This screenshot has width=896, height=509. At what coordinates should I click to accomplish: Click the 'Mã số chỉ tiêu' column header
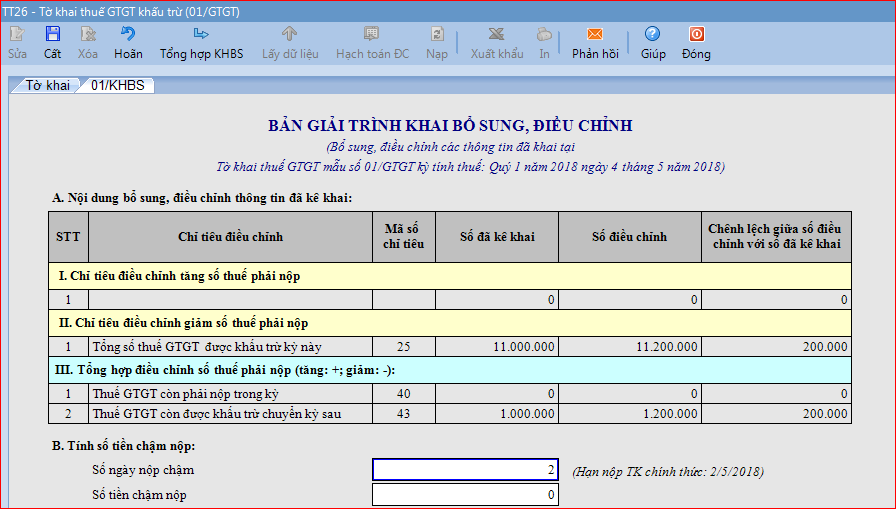click(403, 237)
